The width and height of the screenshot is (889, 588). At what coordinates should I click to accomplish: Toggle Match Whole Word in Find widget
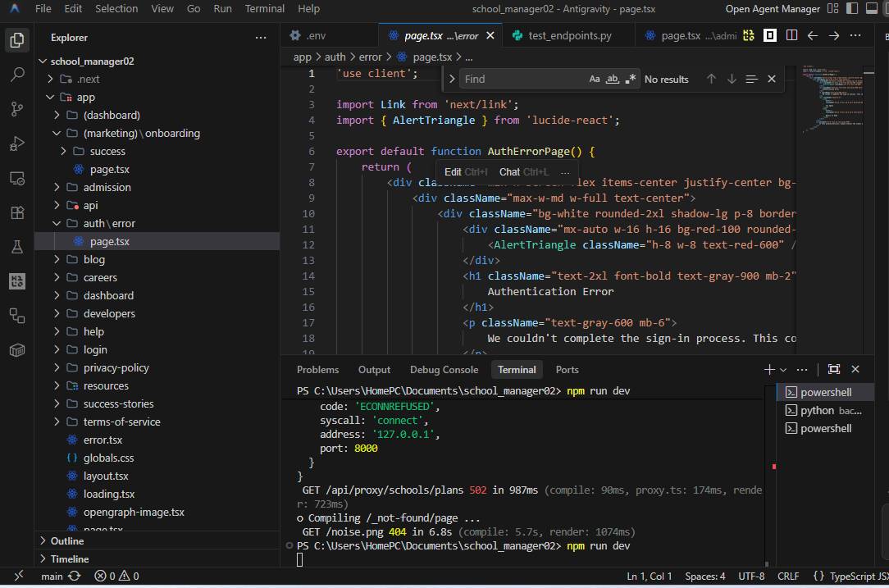(x=613, y=79)
